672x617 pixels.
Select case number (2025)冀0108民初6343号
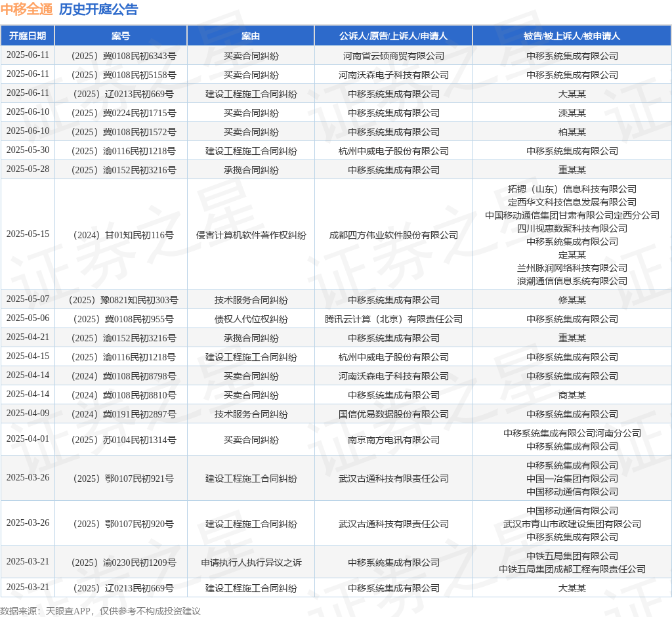[x=123, y=56]
